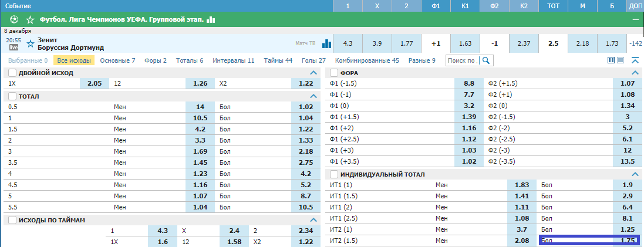
Task: Select ИТ1 (2) over odds 6.4
Action: click(x=627, y=207)
